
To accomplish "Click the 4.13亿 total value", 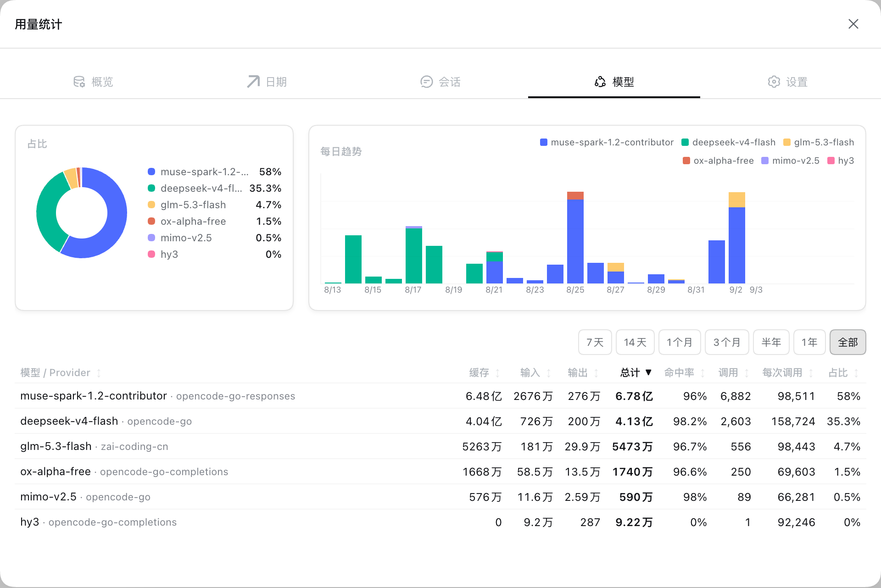I will pyautogui.click(x=634, y=421).
